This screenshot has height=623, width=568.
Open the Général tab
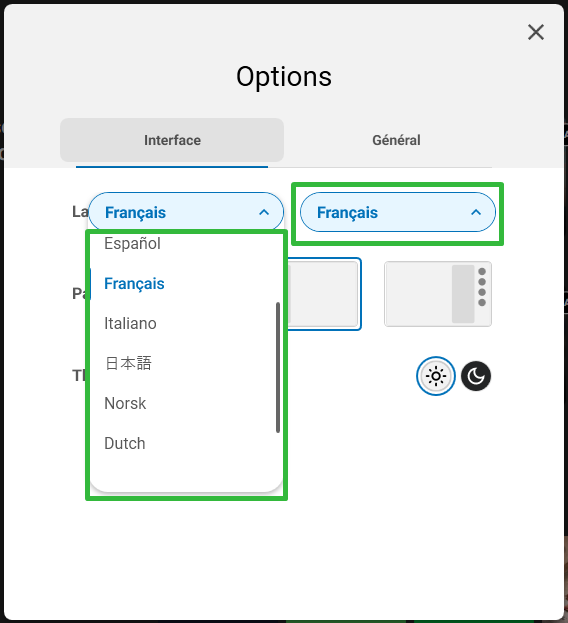coord(396,140)
